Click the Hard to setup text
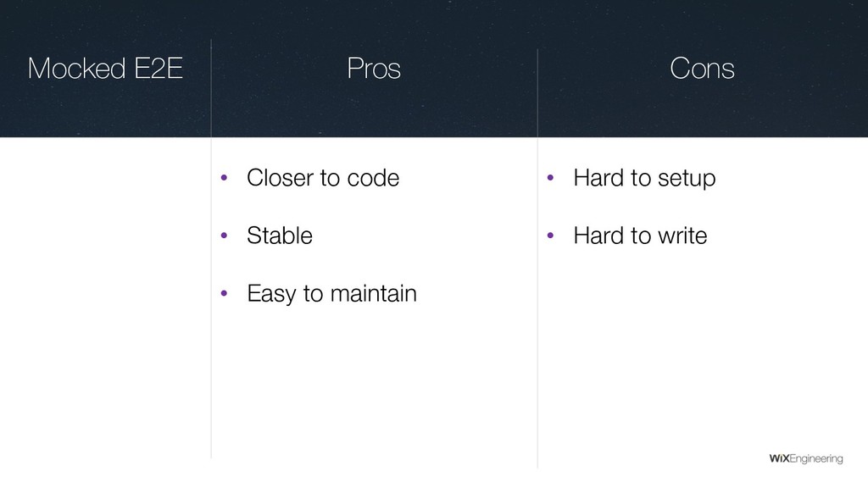This screenshot has height=488, width=868. [x=644, y=178]
